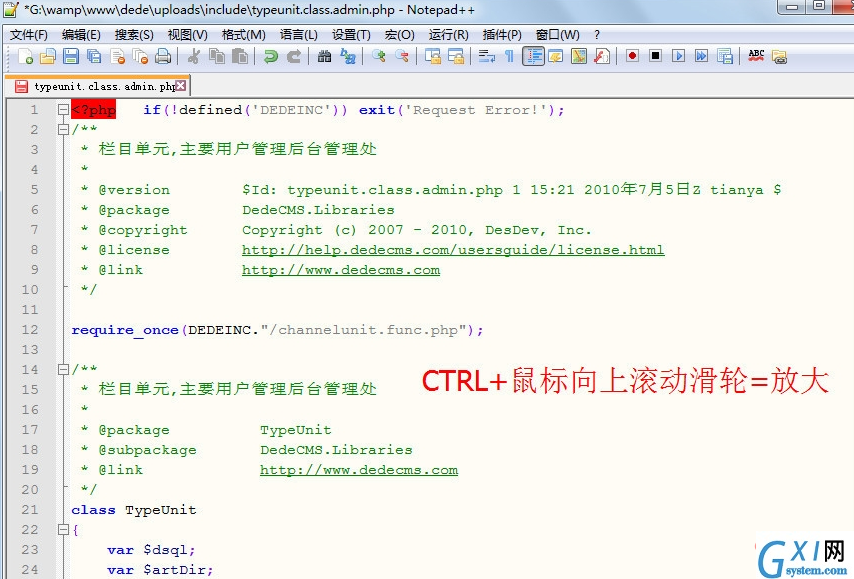Click the red-highlighted <?php tag

(93, 109)
